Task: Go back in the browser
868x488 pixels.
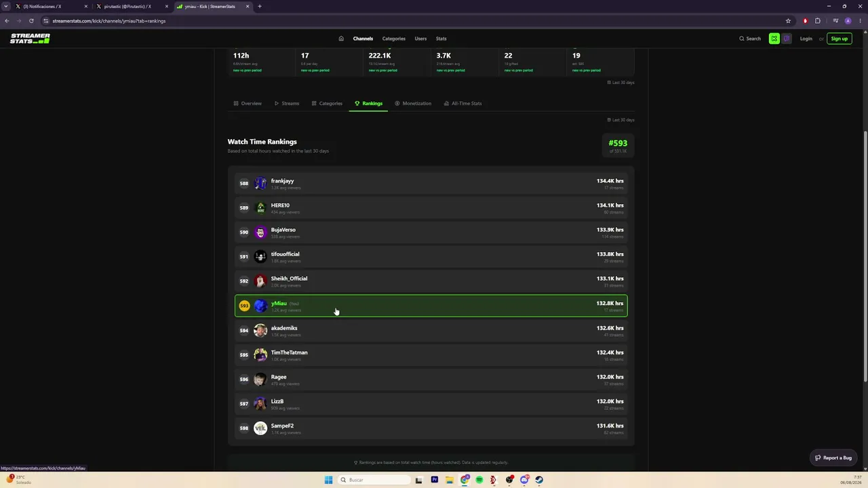Action: tap(7, 21)
